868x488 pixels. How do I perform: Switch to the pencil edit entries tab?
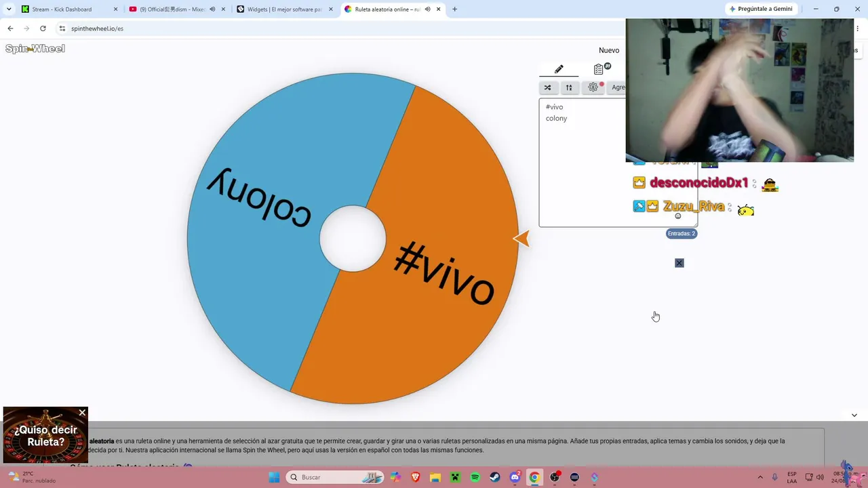tap(559, 69)
